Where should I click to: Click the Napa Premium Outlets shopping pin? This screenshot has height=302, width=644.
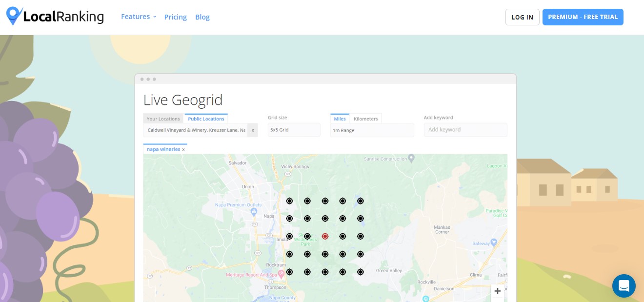[254, 211]
